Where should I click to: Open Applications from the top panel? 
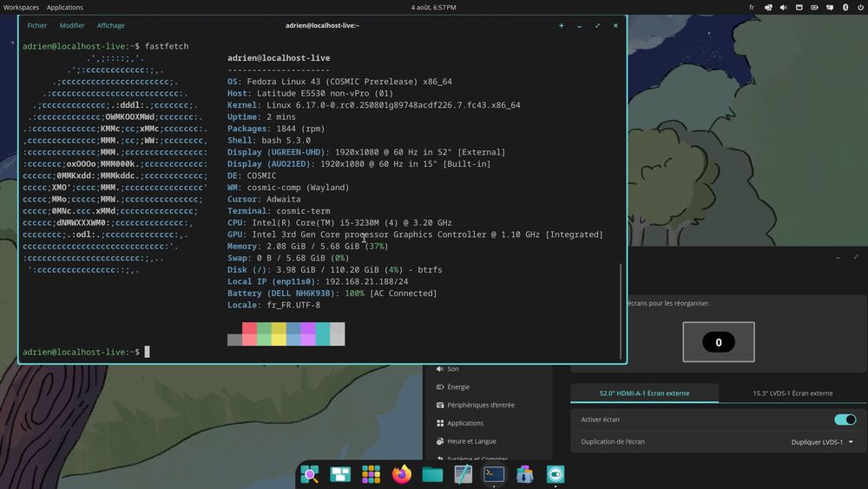tap(65, 7)
